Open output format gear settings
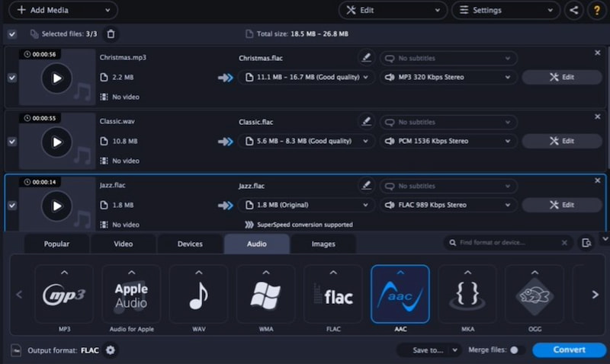Image resolution: width=610 pixels, height=364 pixels. (x=111, y=350)
